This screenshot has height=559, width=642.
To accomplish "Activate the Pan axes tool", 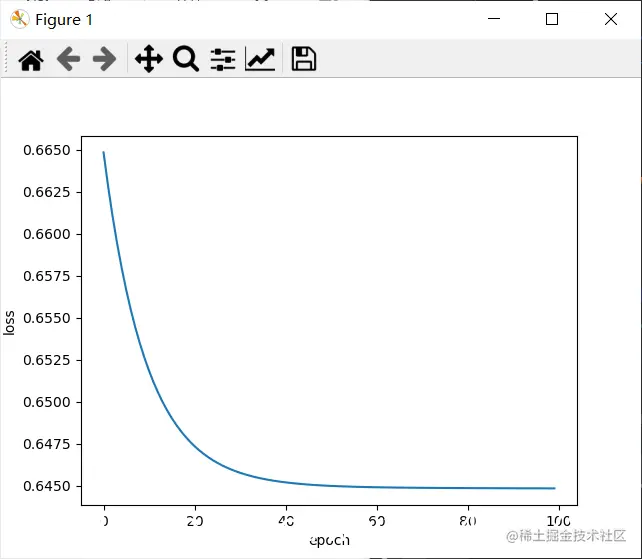I will (149, 59).
